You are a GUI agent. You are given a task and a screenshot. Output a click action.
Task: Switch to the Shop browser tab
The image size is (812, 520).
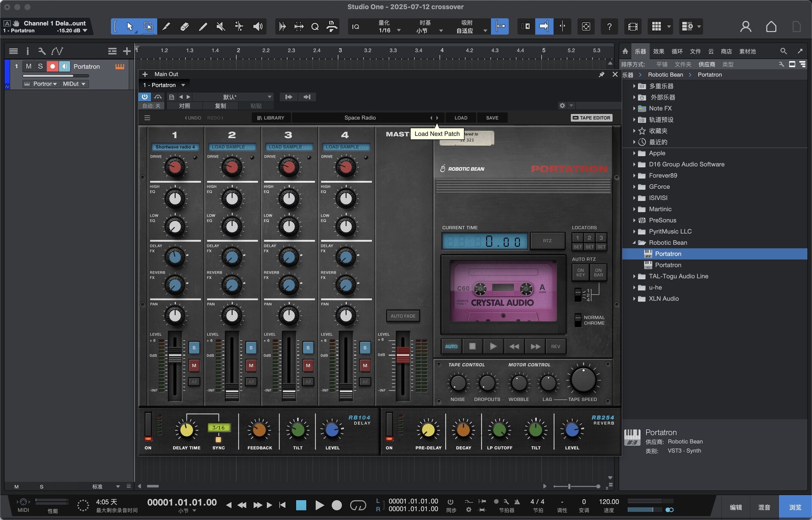pos(727,51)
